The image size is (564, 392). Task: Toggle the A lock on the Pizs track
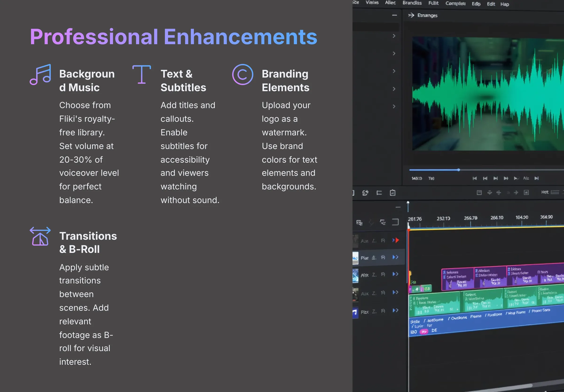pyautogui.click(x=383, y=311)
